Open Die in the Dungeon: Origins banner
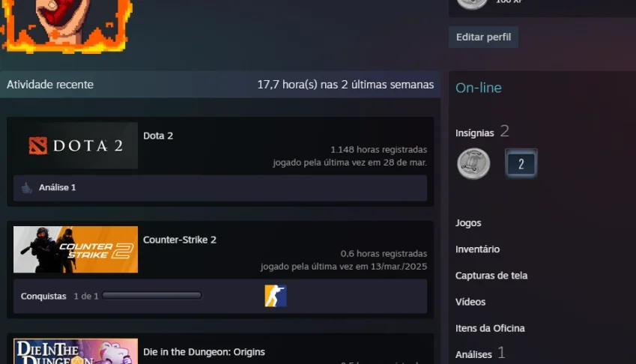The image size is (636, 364). click(76, 351)
